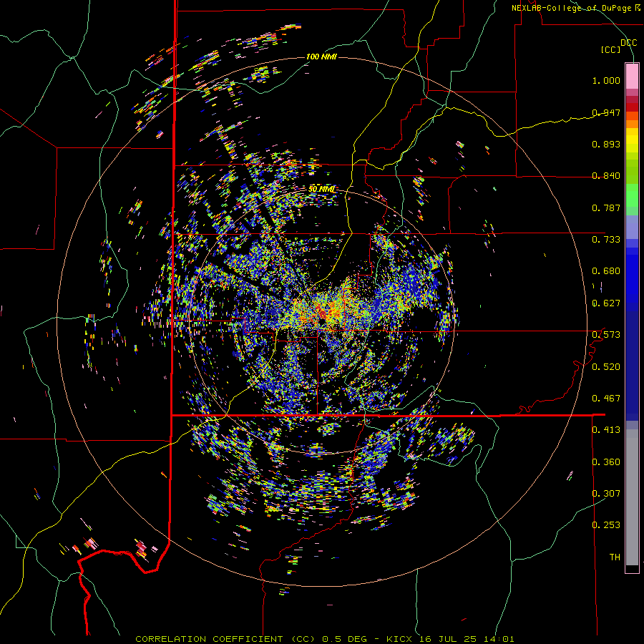Click the 0.787 scale value
The image size is (644, 644).
[606, 208]
